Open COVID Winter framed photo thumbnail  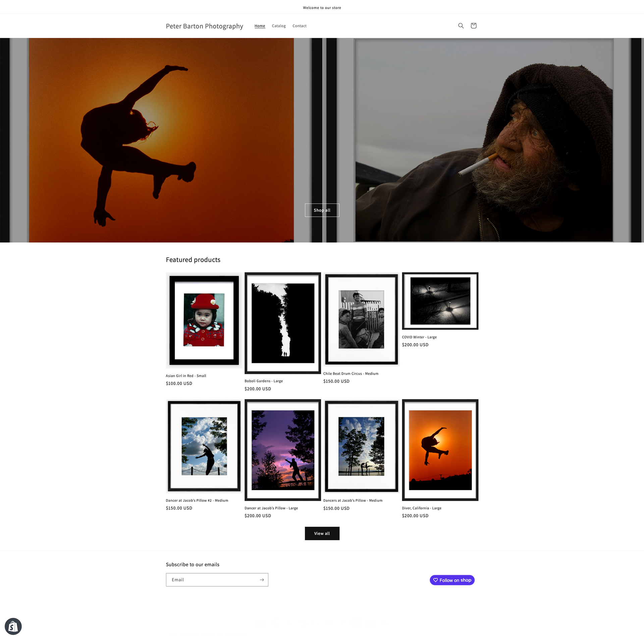(x=440, y=301)
